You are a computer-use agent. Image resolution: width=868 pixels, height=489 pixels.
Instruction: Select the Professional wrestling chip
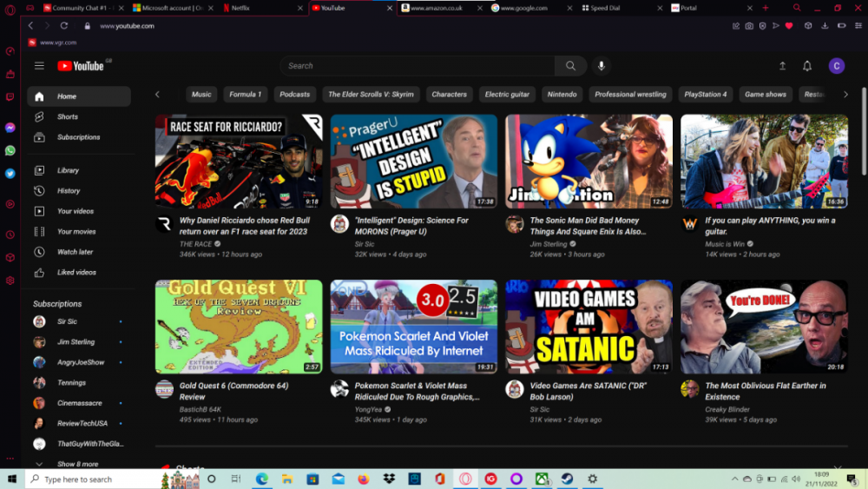[630, 95]
